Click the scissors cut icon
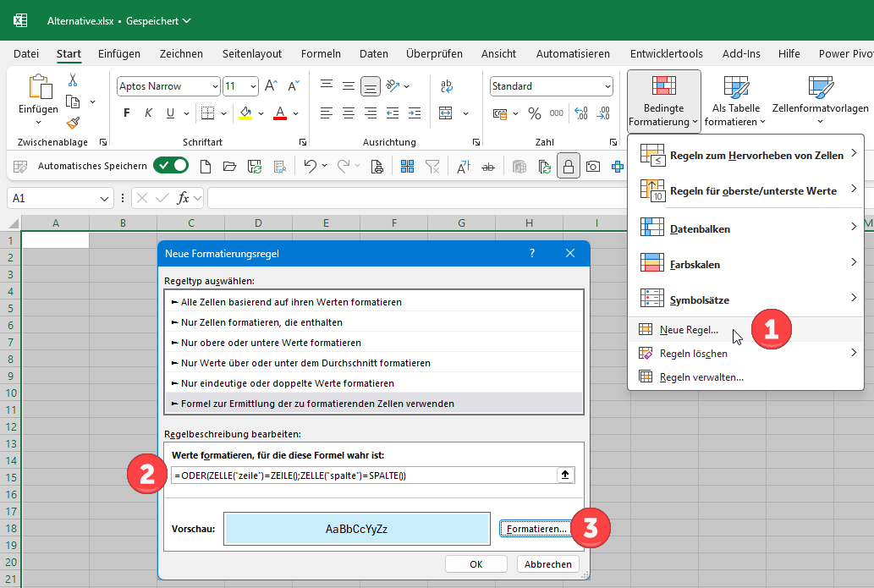Screen dimensions: 874x588 click(73, 80)
